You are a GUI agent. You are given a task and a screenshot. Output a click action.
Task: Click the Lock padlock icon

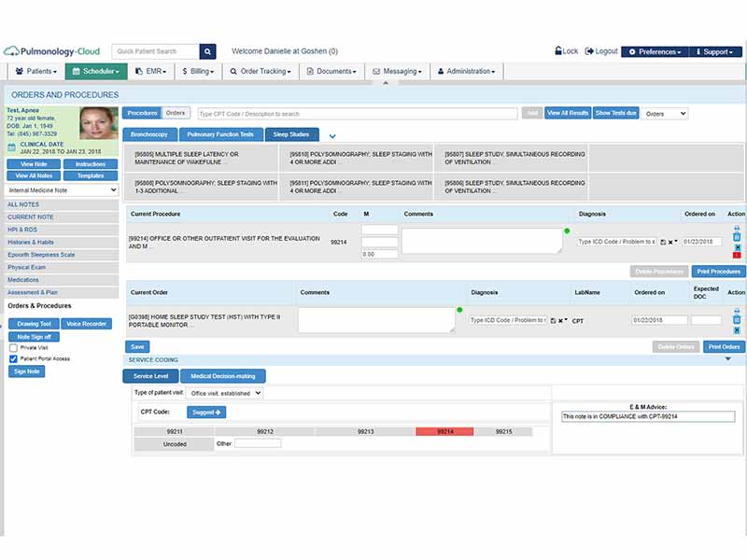click(558, 51)
